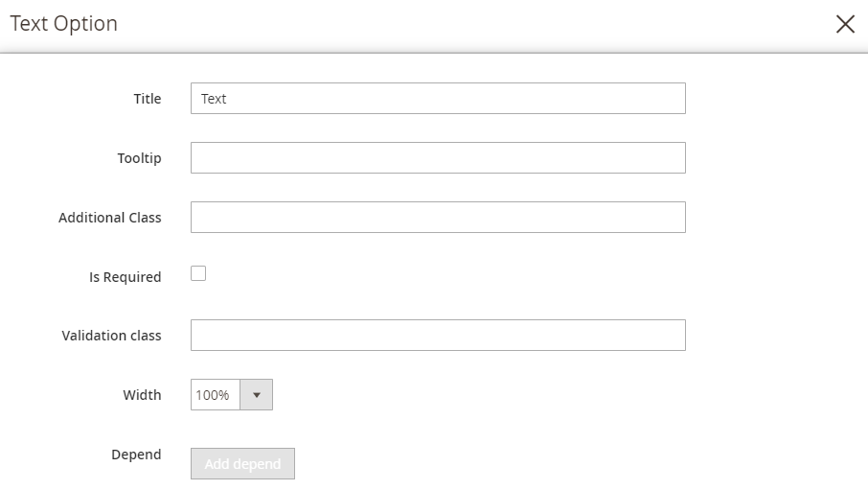This screenshot has width=868, height=490.
Task: Click the right end of Validation class field
Action: pos(671,336)
